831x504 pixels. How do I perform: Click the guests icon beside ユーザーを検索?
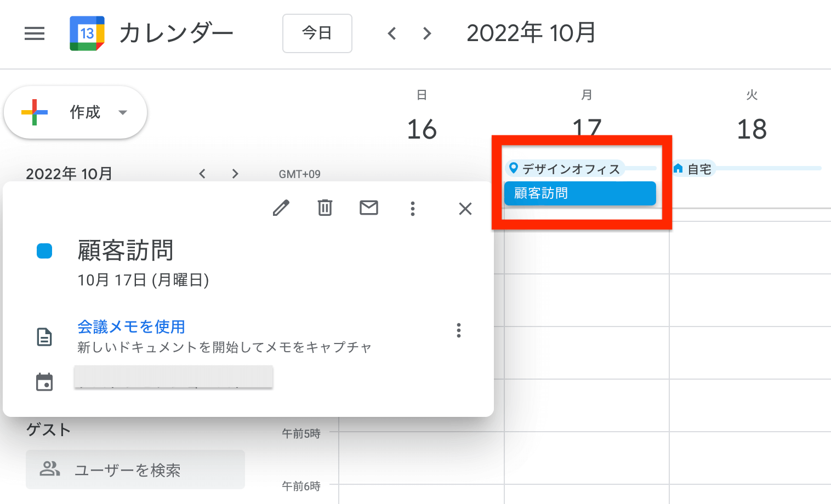point(50,469)
